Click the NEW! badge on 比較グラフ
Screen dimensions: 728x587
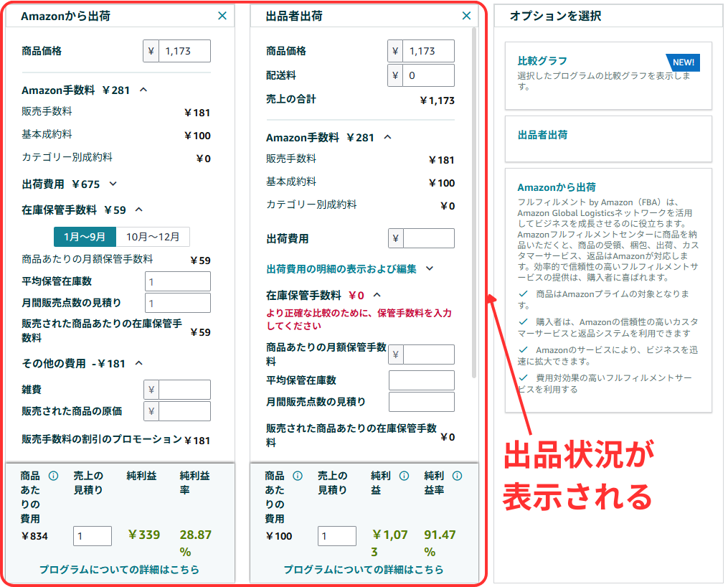tap(684, 62)
